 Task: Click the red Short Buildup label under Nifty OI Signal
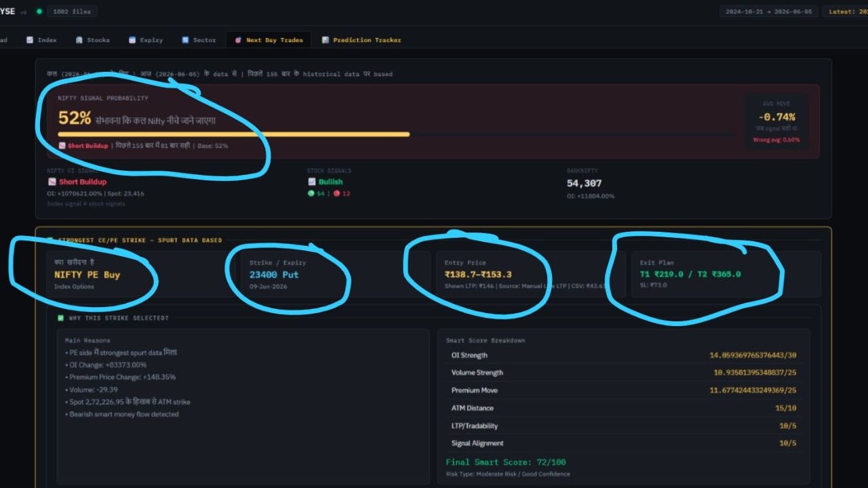[x=83, y=182]
